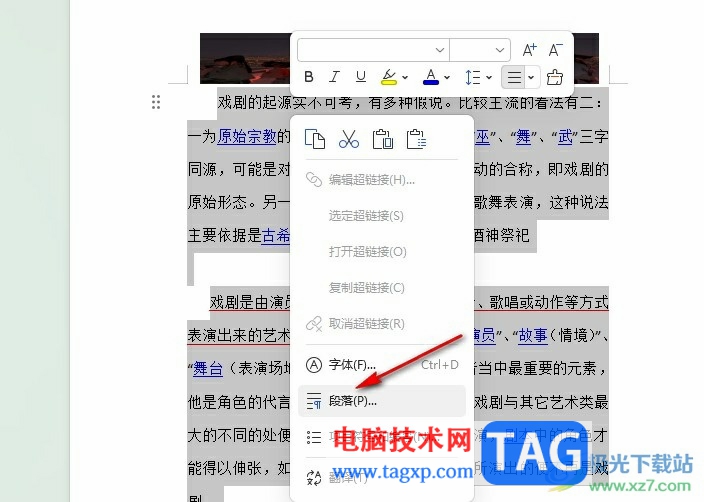Choose 编辑超链接(H)... menu entry
The height and width of the screenshot is (502, 704).
tap(382, 180)
